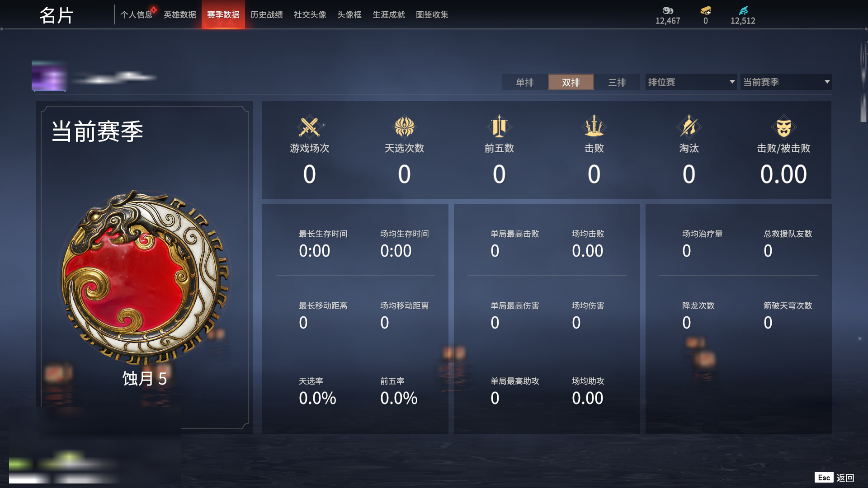
Task: Open the 排位赛 match type dropdown
Action: click(691, 82)
